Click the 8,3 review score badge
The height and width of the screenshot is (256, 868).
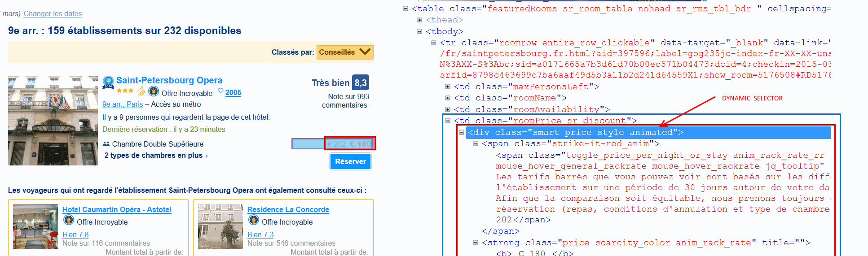point(361,82)
